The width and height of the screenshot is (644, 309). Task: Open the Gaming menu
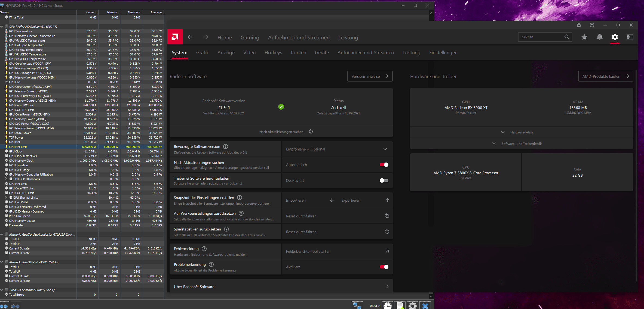[x=250, y=38]
